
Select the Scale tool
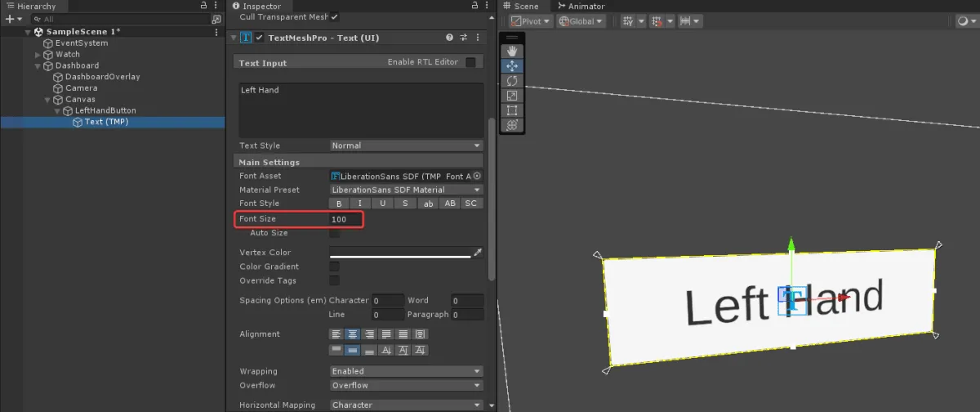coord(512,96)
